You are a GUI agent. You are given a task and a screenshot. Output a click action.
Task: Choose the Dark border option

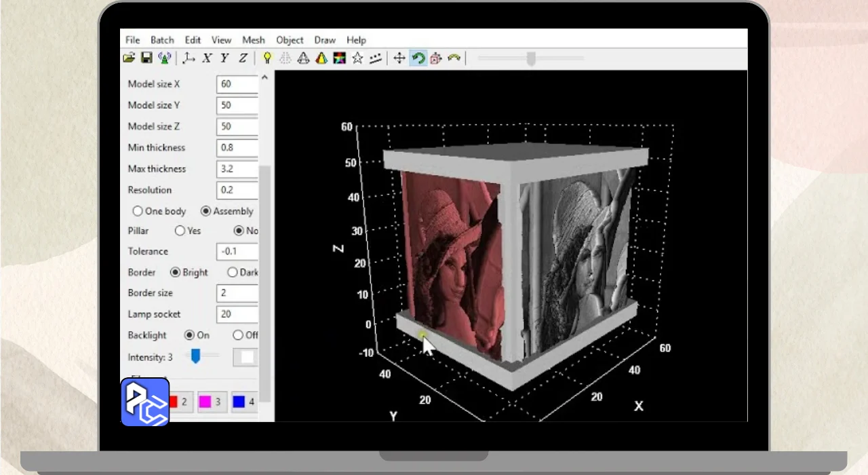pos(233,272)
